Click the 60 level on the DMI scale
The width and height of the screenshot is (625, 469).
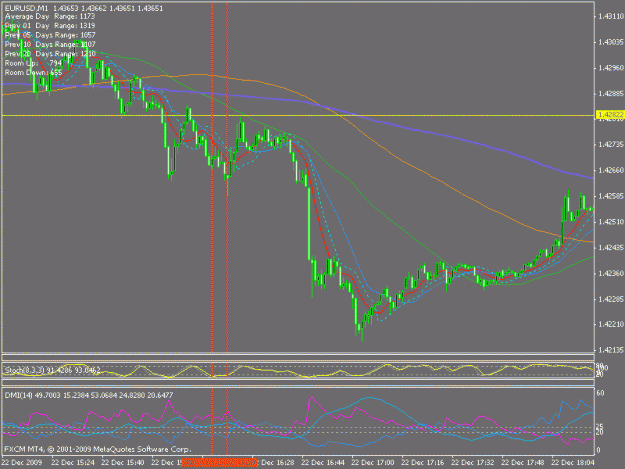(600, 393)
